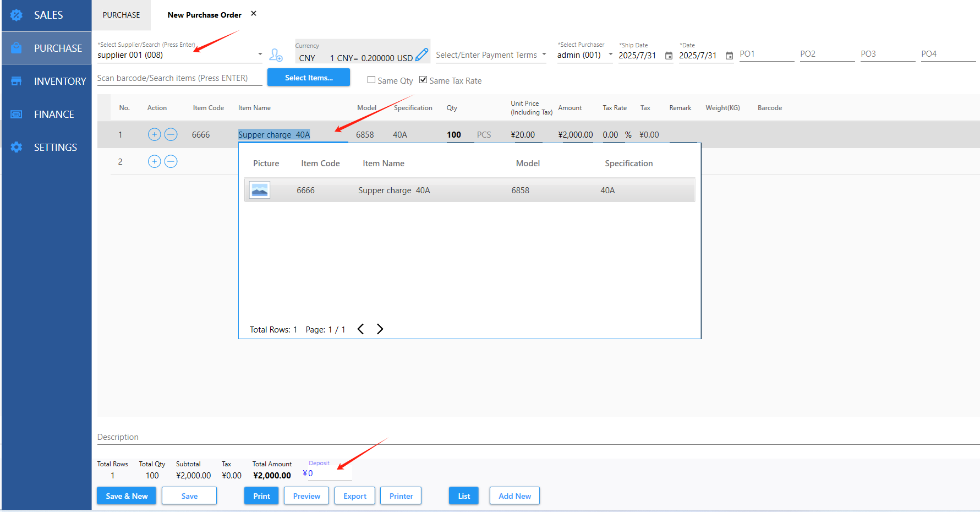Image resolution: width=980 pixels, height=512 pixels.
Task: Select the item picture thumbnail for 6666
Action: pyautogui.click(x=260, y=190)
